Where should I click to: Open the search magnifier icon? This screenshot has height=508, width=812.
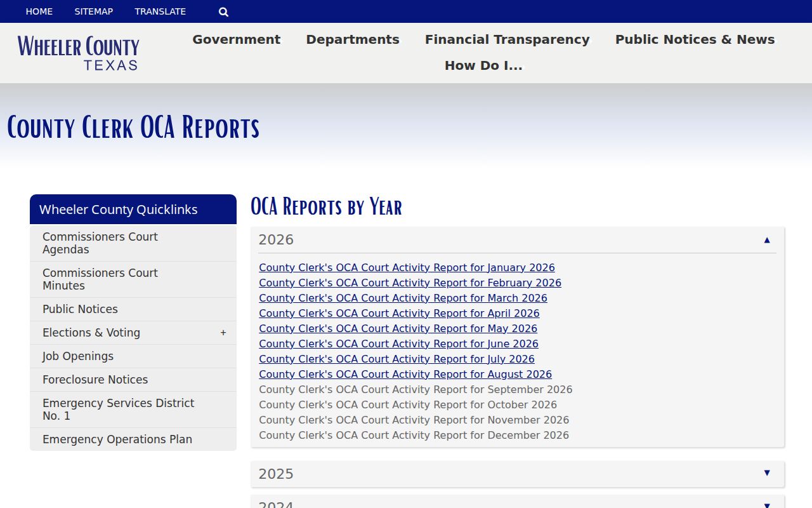223,11
